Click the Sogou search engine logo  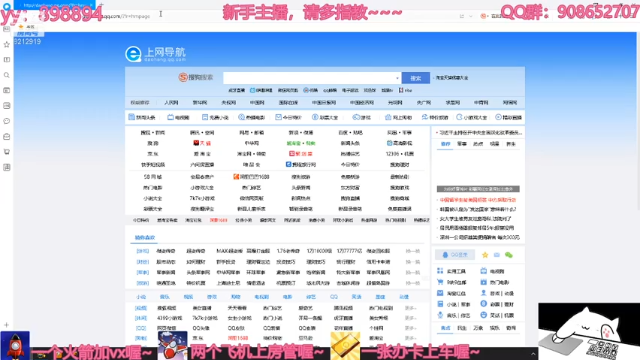point(196,77)
